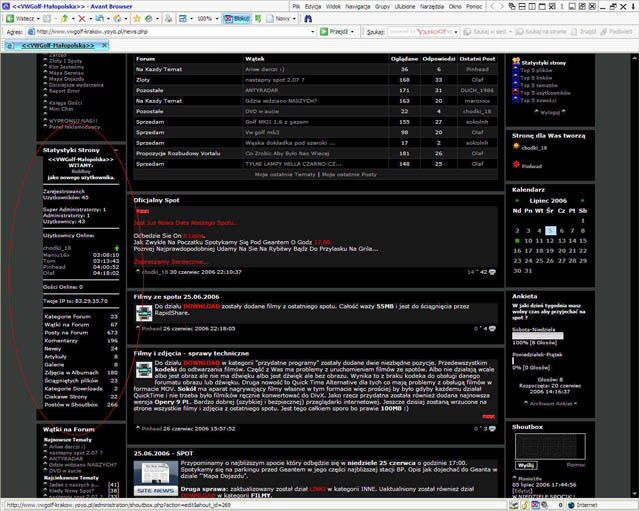Click the green arrows icon beside Blokuj
Viewport: 640px width, 511px height.
click(x=258, y=19)
